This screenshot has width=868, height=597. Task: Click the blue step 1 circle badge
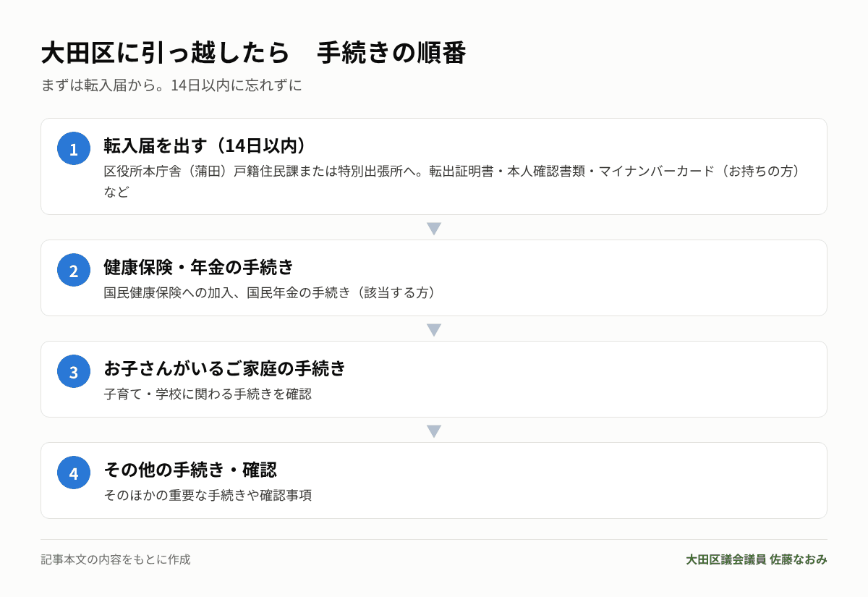click(74, 148)
